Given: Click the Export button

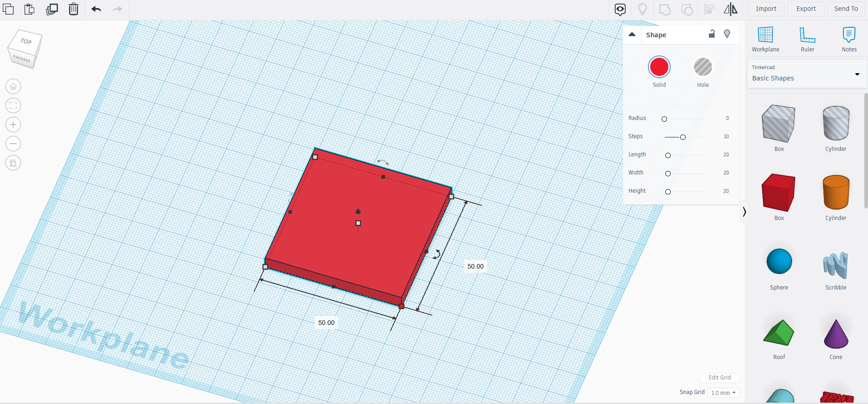Looking at the screenshot, I should (806, 9).
